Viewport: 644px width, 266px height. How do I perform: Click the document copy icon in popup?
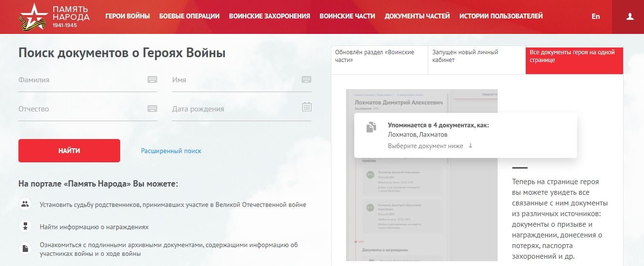pyautogui.click(x=371, y=127)
